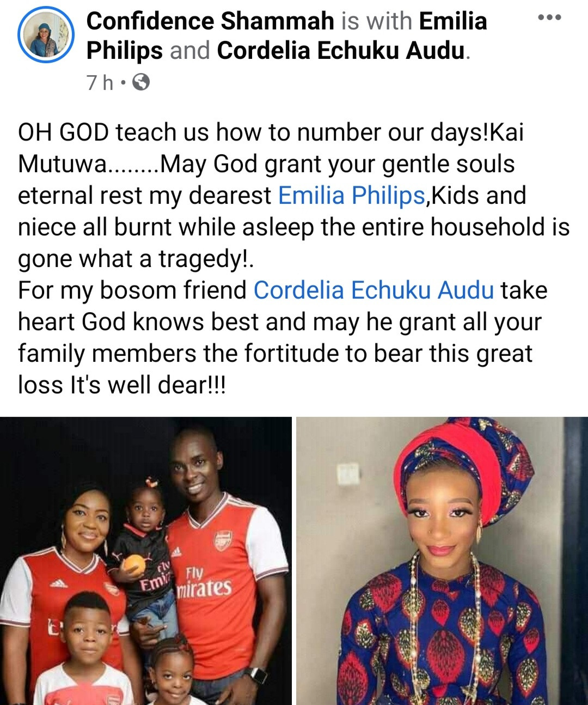Tap the paragraph starting "OH GOD teach us"
Viewport: 588px width, 705px height.
point(294,196)
